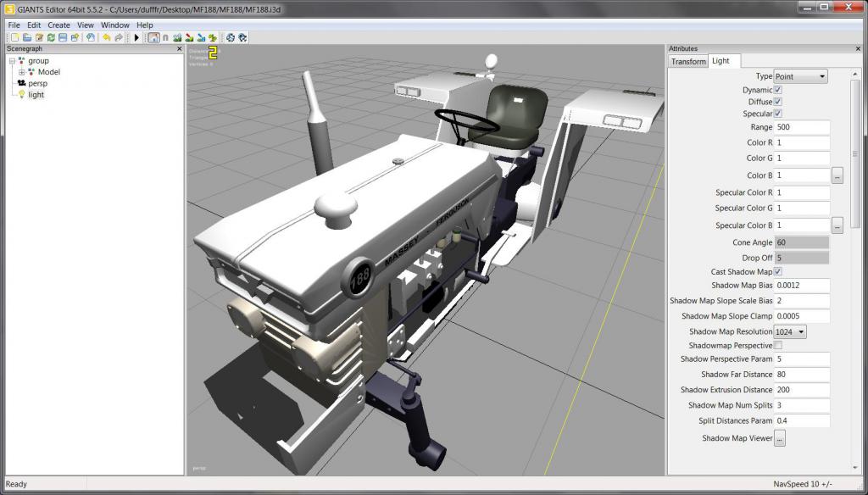The width and height of the screenshot is (868, 495).
Task: Click the 'NavSpeed 10 +/-' status text
Action: tap(802, 484)
